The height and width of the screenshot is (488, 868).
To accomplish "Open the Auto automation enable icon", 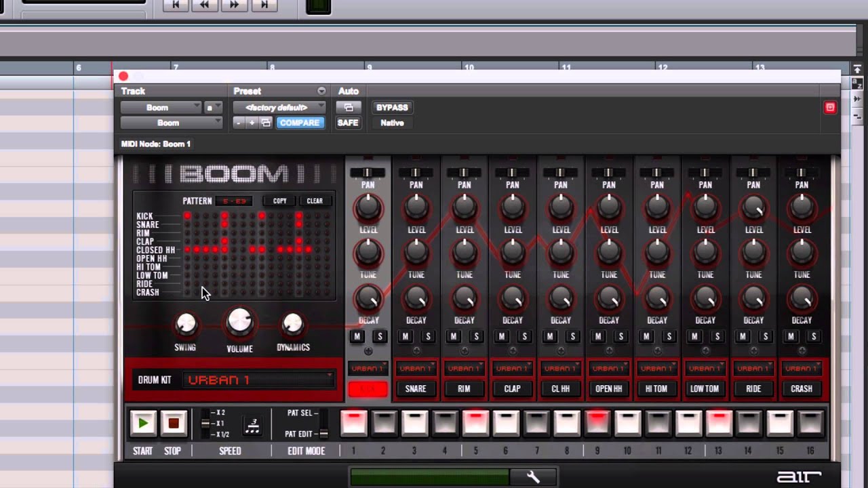I will click(x=349, y=107).
